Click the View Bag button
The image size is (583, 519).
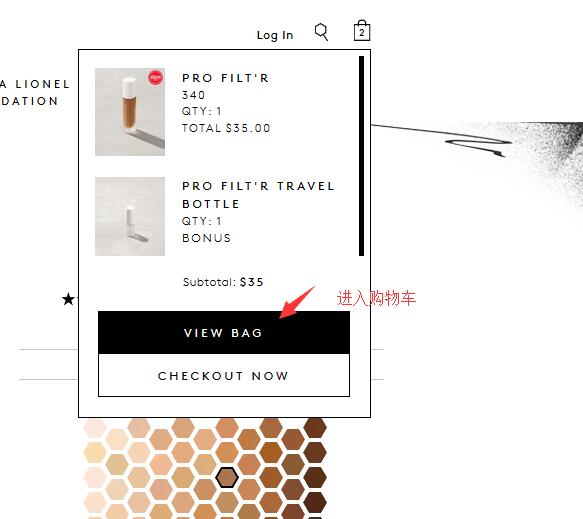pyautogui.click(x=224, y=332)
